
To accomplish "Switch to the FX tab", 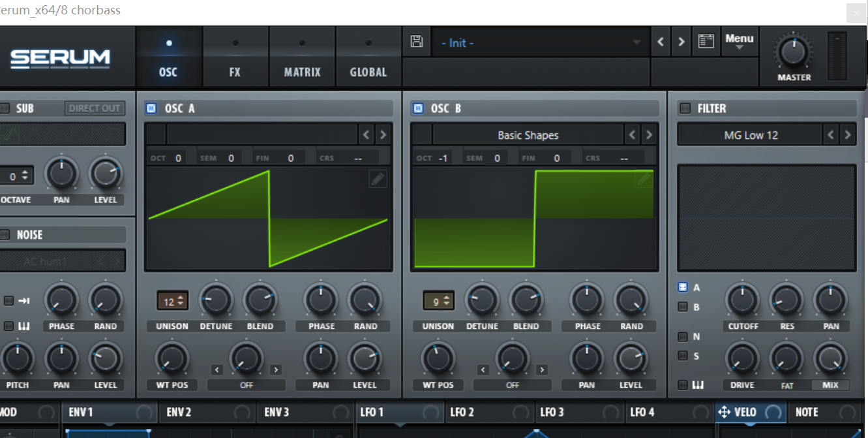I will click(x=235, y=58).
